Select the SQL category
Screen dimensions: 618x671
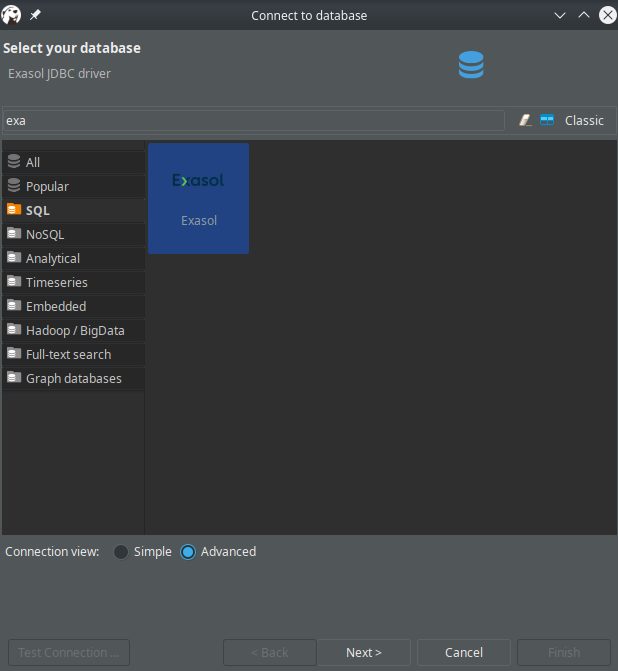(x=74, y=210)
